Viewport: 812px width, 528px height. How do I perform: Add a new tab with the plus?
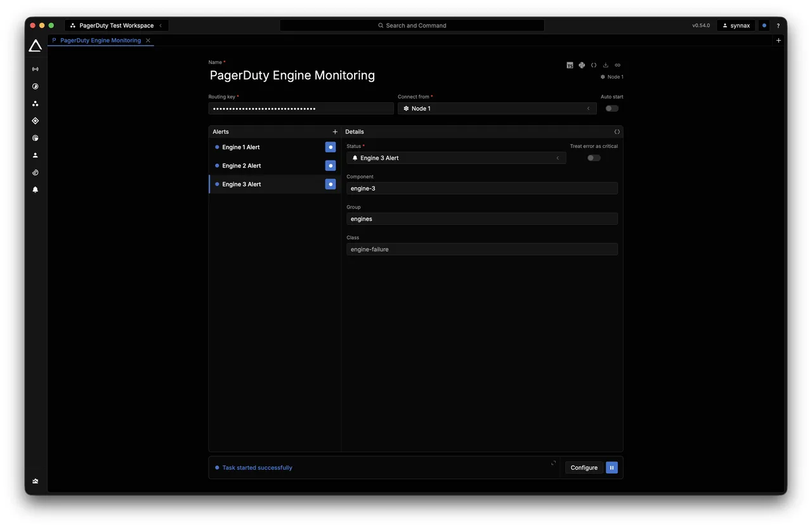(779, 41)
